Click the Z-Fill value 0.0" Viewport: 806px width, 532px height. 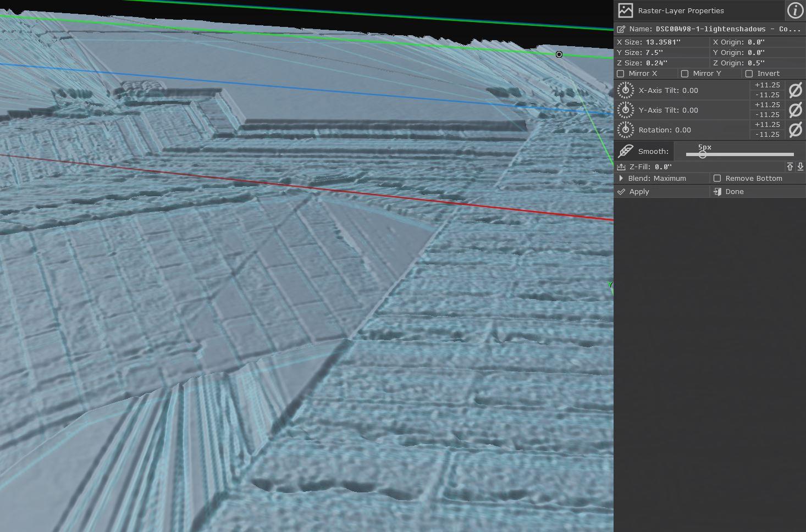663,167
